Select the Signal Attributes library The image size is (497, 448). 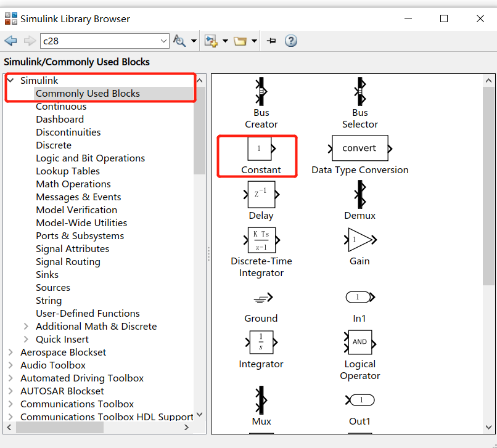coord(72,249)
